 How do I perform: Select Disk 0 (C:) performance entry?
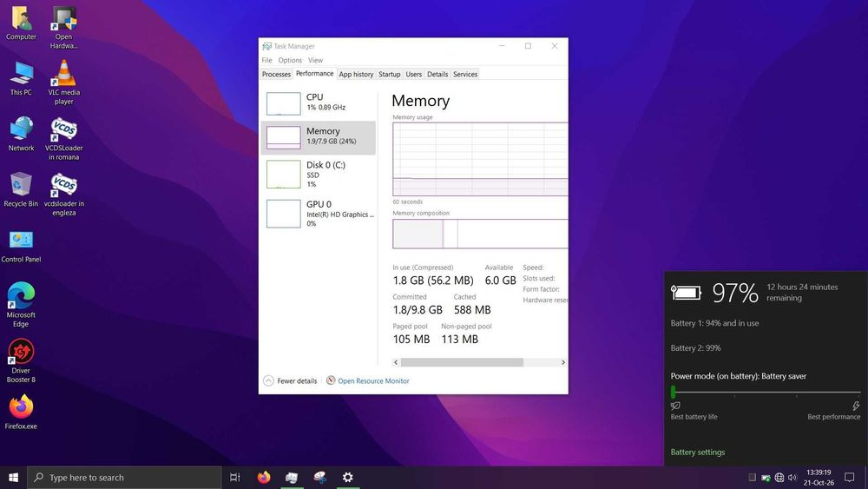click(x=319, y=174)
